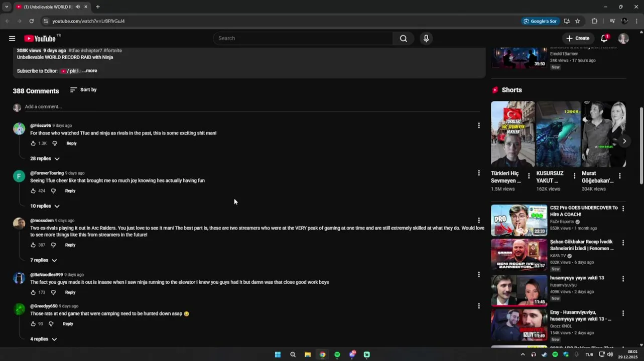Open the account avatar menu
This screenshot has width=644, height=361.
pyautogui.click(x=623, y=39)
